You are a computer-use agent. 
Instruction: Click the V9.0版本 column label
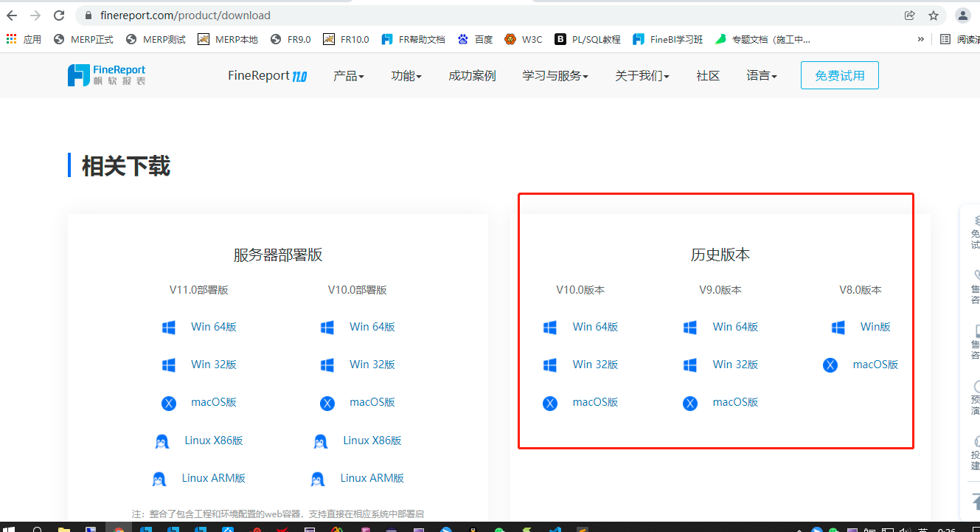click(x=720, y=290)
